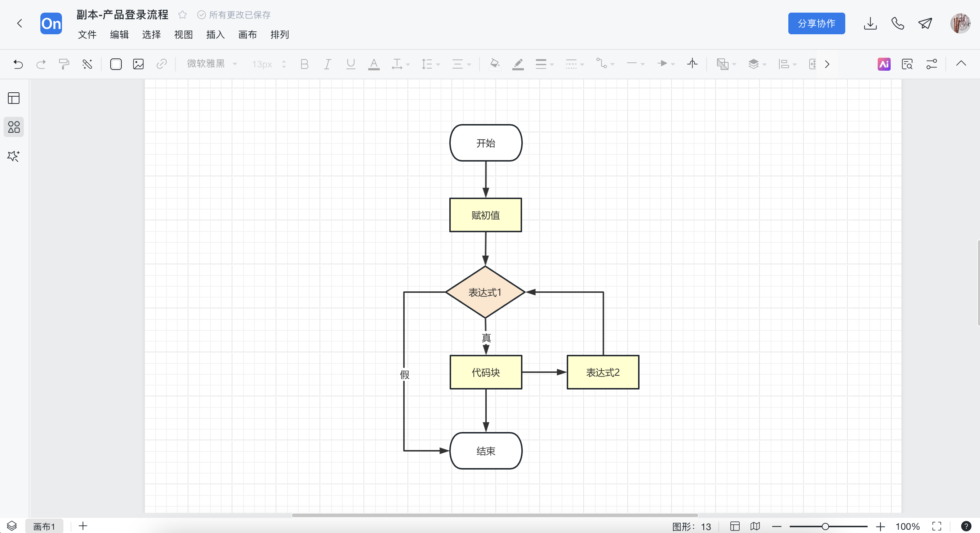Click the 分享协作 button
Screen dimensions: 980x533
pyautogui.click(x=816, y=23)
